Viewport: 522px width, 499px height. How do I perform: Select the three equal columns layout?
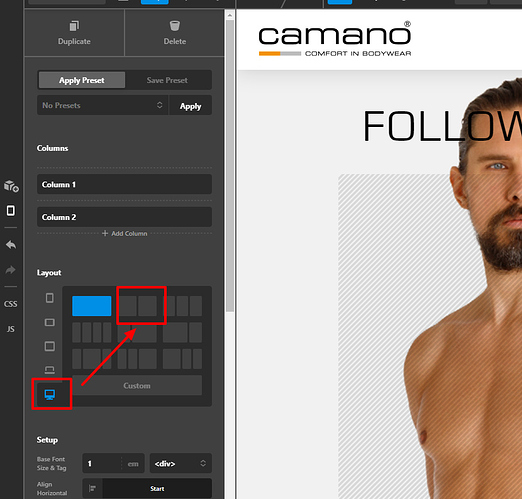[183, 306]
